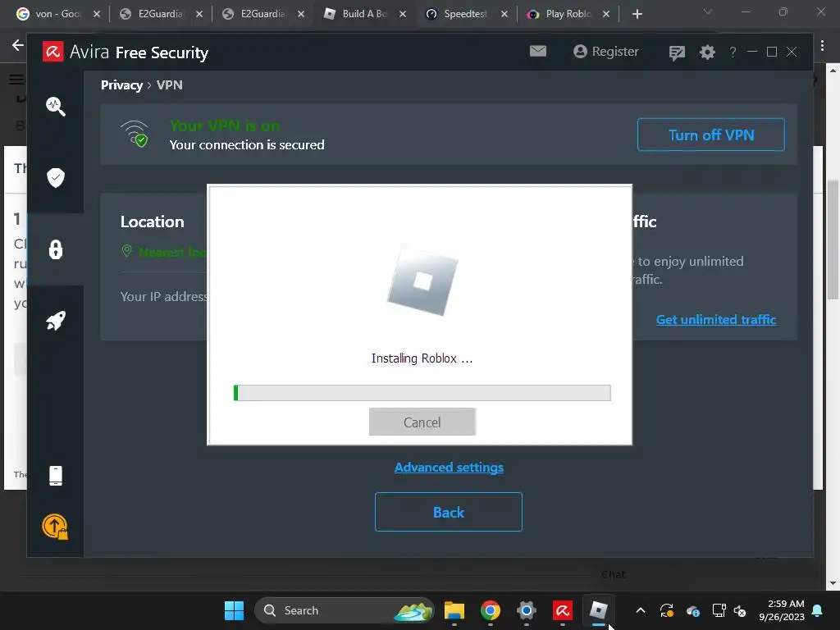Open File Explorer from taskbar
Image resolution: width=840 pixels, height=630 pixels.
454,610
